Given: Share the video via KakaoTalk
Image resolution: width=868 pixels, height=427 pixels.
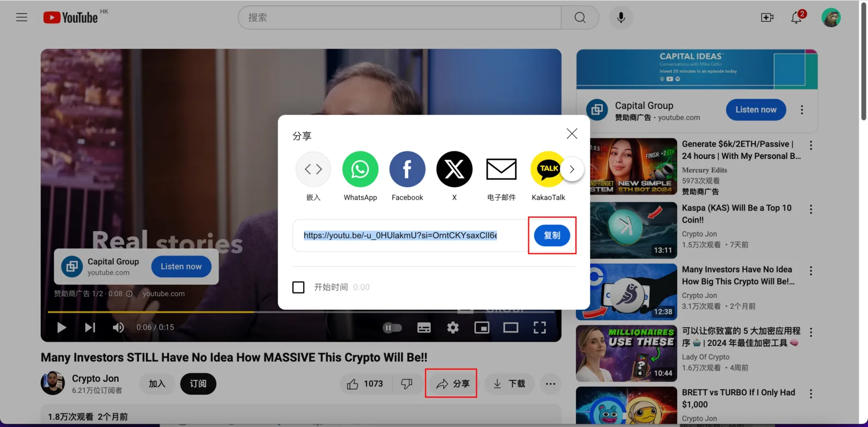Looking at the screenshot, I should (548, 169).
